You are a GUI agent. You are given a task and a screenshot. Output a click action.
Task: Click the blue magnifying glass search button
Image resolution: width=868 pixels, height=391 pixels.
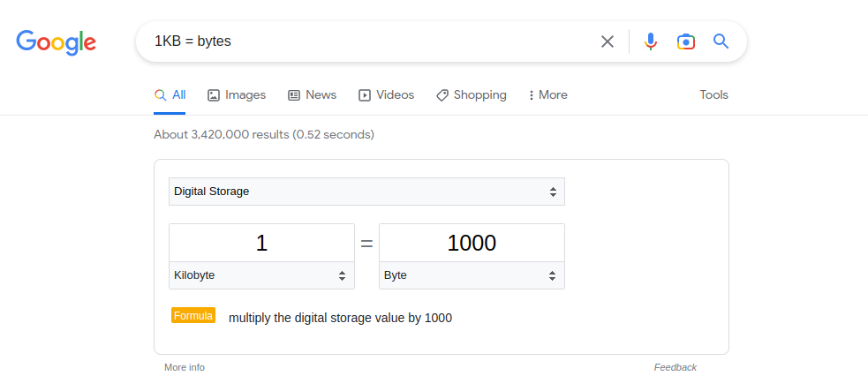(x=721, y=41)
